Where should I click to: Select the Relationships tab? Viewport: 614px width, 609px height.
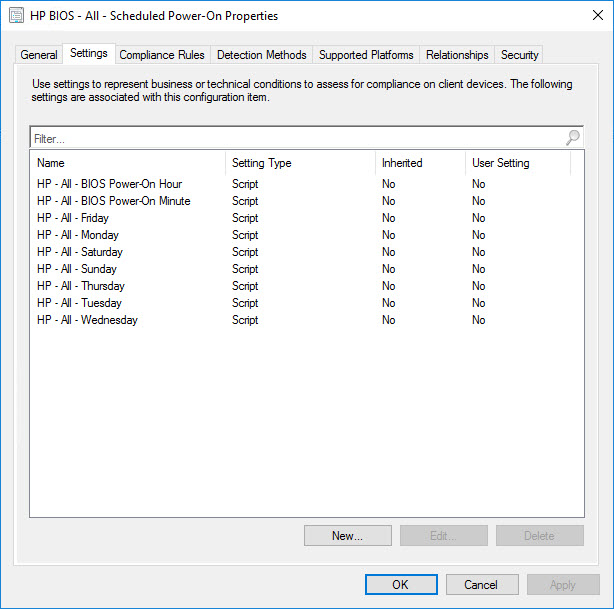tap(457, 55)
